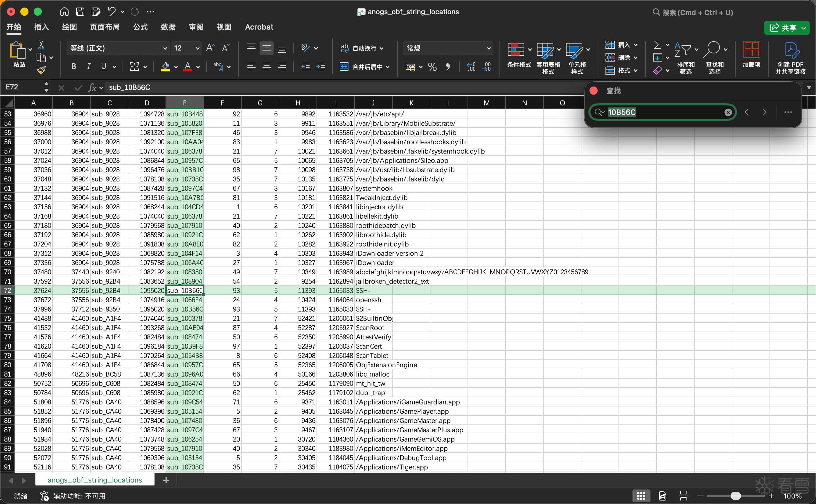816x504 pixels.
Task: Decrease font size with small A icon
Action: [x=226, y=48]
